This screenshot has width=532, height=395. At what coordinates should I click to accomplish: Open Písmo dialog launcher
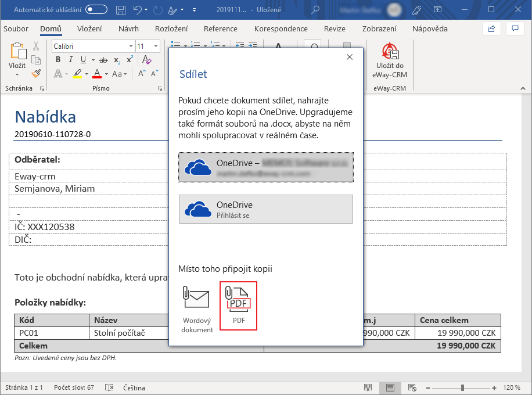[160, 88]
